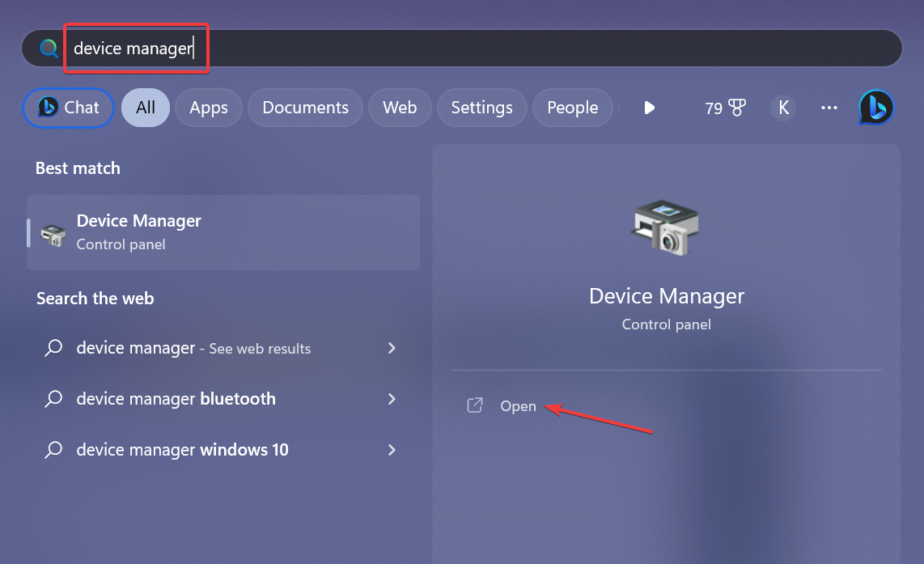Select 'device manager windows 10' web suggestion
This screenshot has width=924, height=564.
[x=223, y=450]
